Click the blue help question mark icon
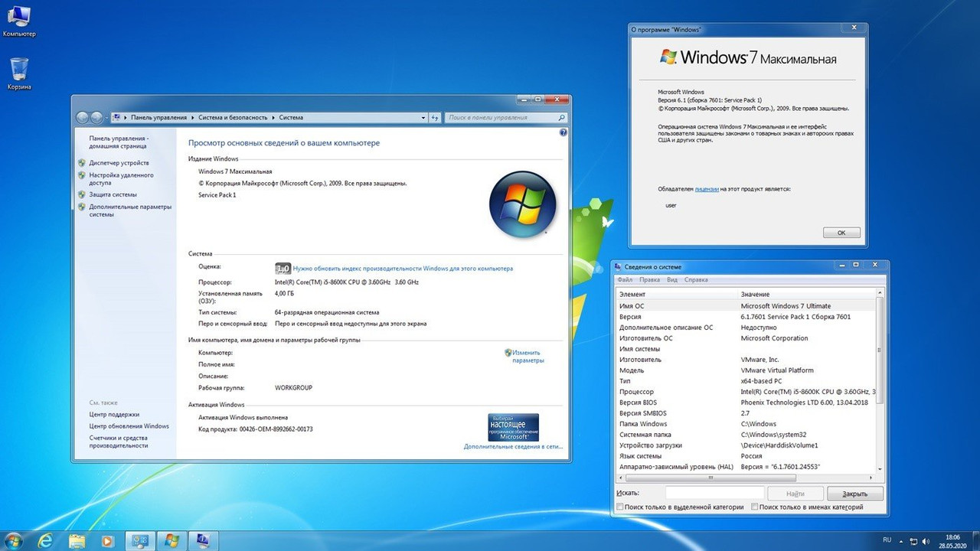Viewport: 980px width, 551px height. click(563, 132)
